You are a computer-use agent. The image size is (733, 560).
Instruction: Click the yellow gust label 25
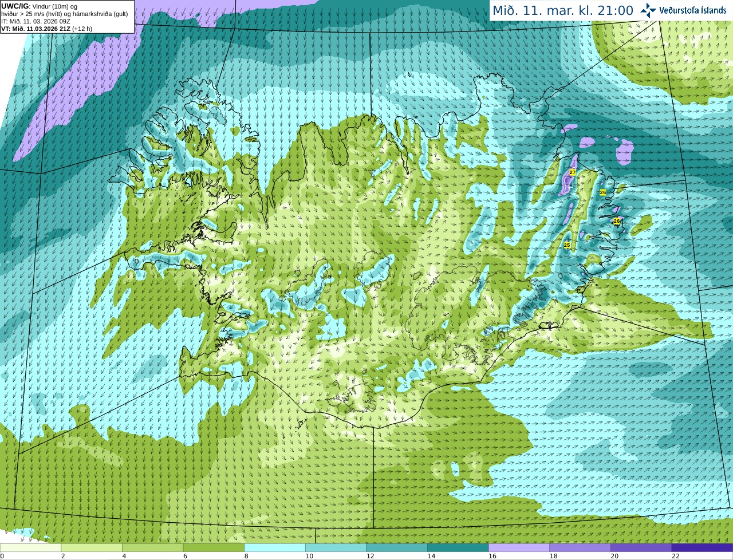(x=567, y=245)
